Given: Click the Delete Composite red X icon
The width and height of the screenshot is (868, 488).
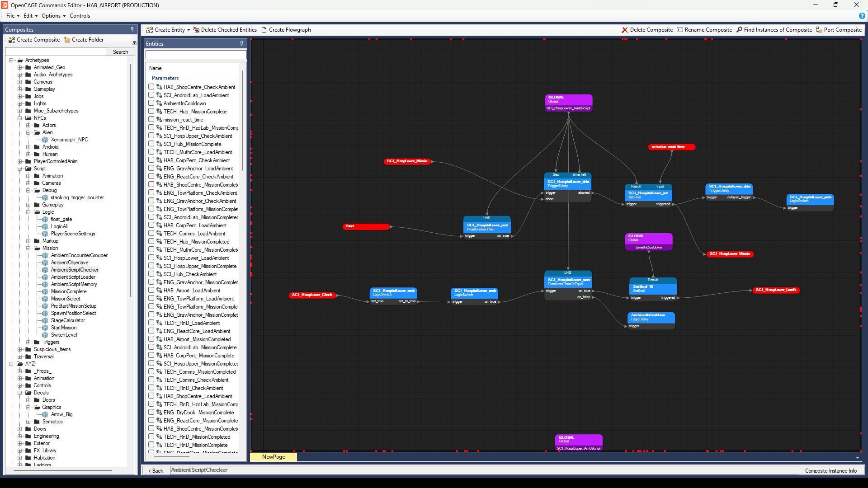Looking at the screenshot, I should click(x=624, y=30).
